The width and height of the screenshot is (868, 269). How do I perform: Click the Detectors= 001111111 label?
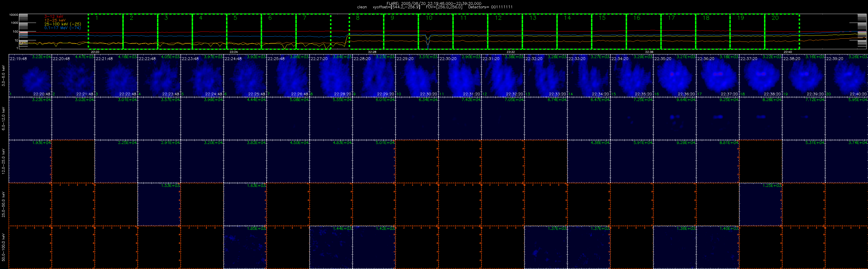tap(490, 7)
